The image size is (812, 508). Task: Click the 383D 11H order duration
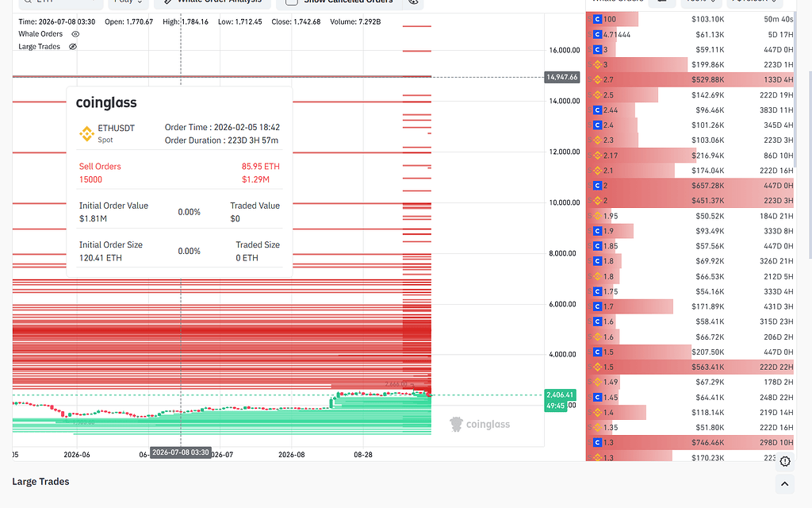[776, 110]
